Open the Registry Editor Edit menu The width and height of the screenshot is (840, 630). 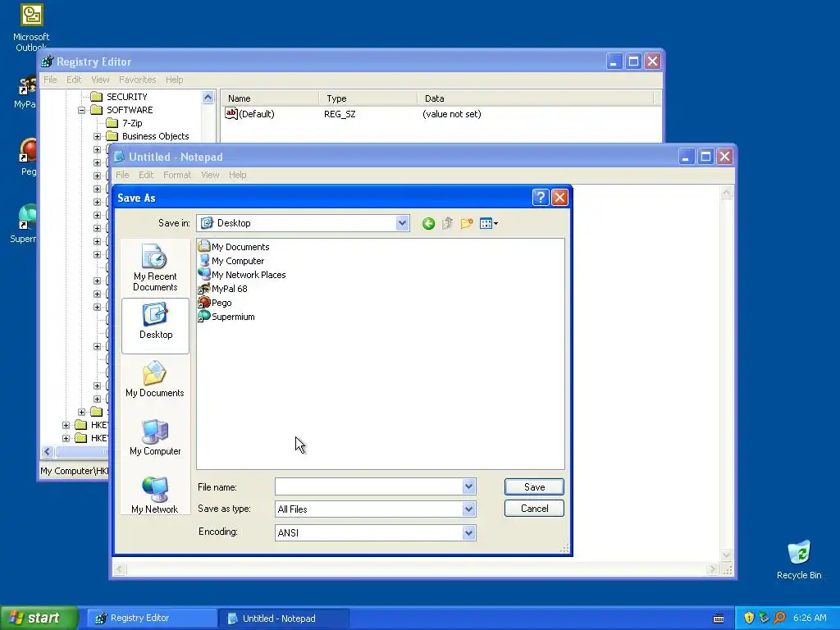click(x=73, y=80)
